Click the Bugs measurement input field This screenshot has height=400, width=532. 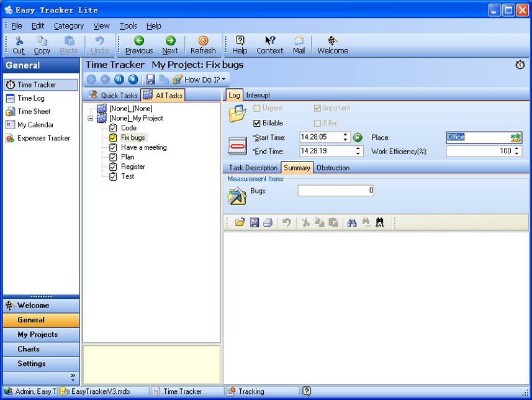[335, 191]
